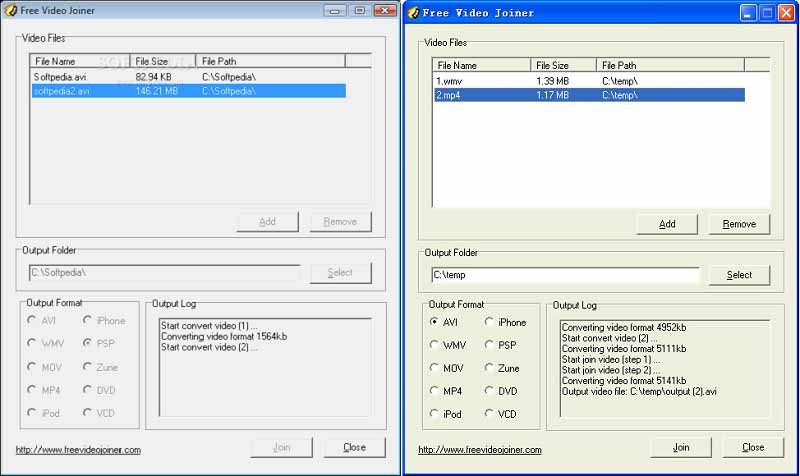Image resolution: width=800 pixels, height=476 pixels.
Task: Choose DVD format in the window listing 1.wmv
Action: point(490,391)
